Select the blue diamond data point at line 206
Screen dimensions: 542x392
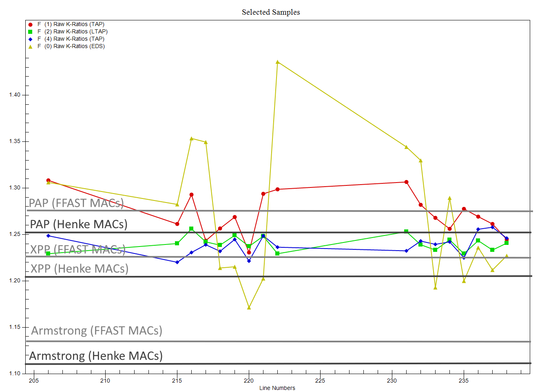[x=48, y=236]
